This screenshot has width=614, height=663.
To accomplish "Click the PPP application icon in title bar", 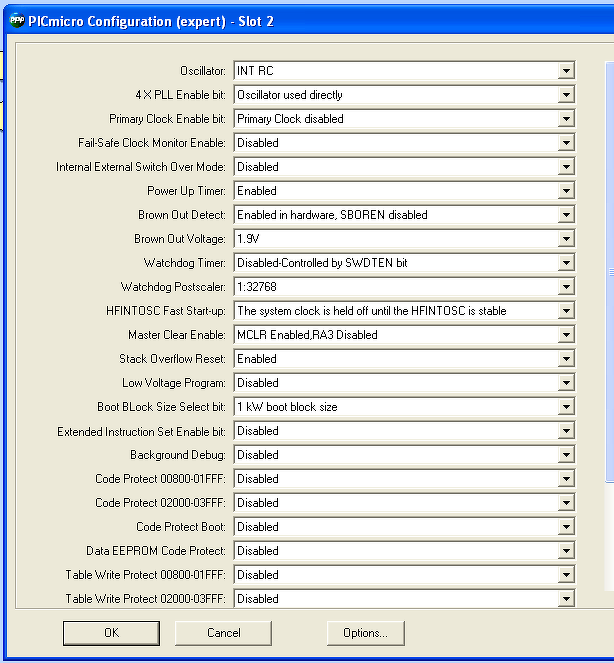I will point(17,20).
